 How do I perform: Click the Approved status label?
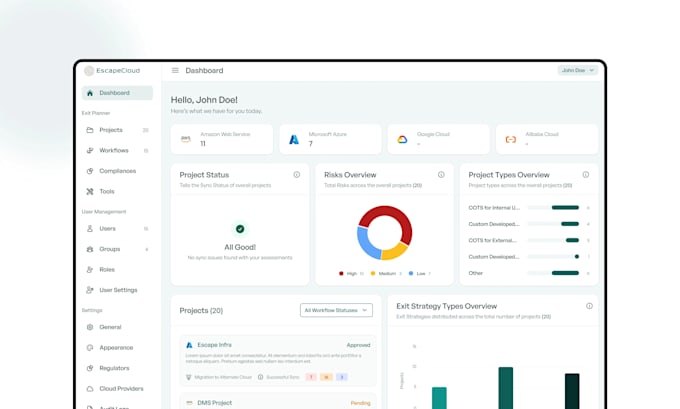click(358, 345)
